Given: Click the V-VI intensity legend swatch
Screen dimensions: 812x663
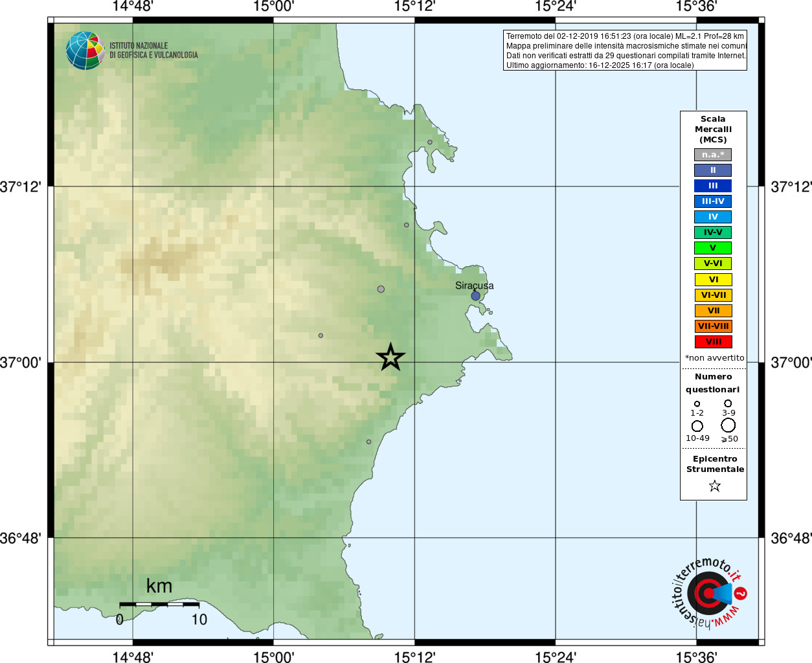Looking at the screenshot, I should coord(713,264).
